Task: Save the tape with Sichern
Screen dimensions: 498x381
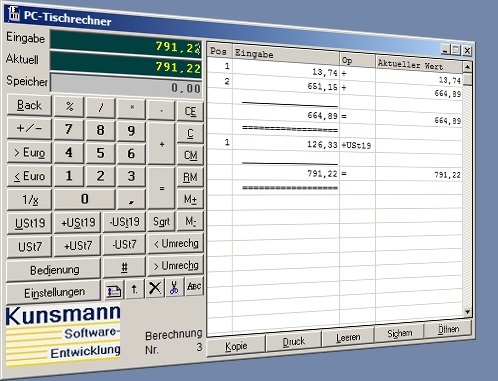Action: 399,333
